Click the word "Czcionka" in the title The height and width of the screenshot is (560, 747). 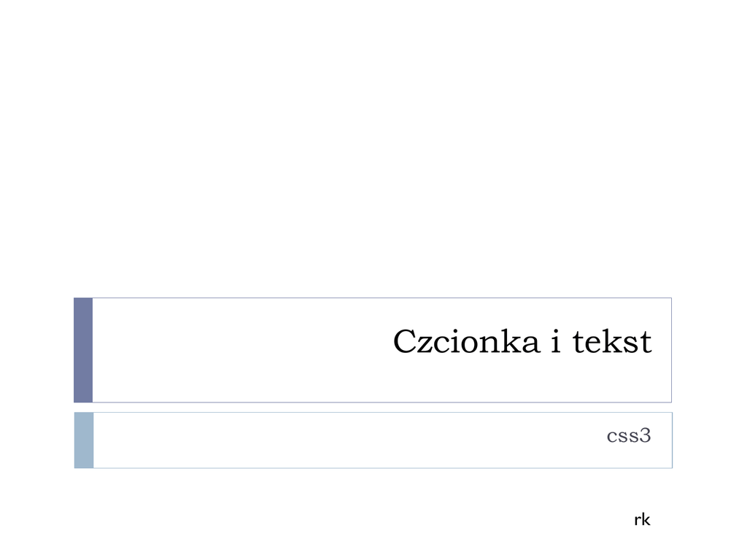click(467, 342)
